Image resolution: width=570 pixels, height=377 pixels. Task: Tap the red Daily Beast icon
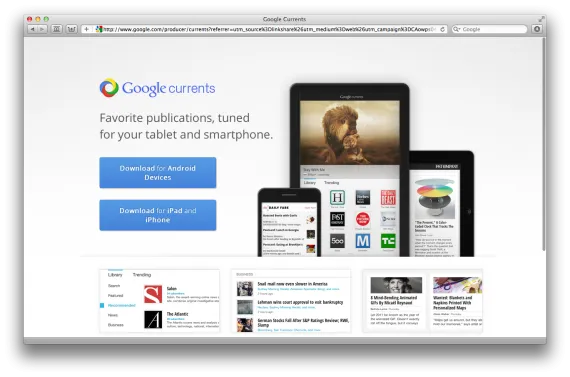point(388,197)
